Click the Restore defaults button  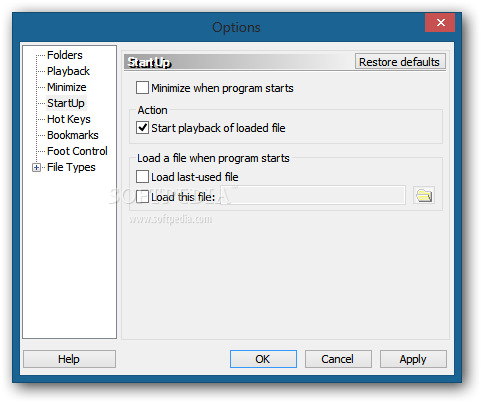(x=400, y=62)
